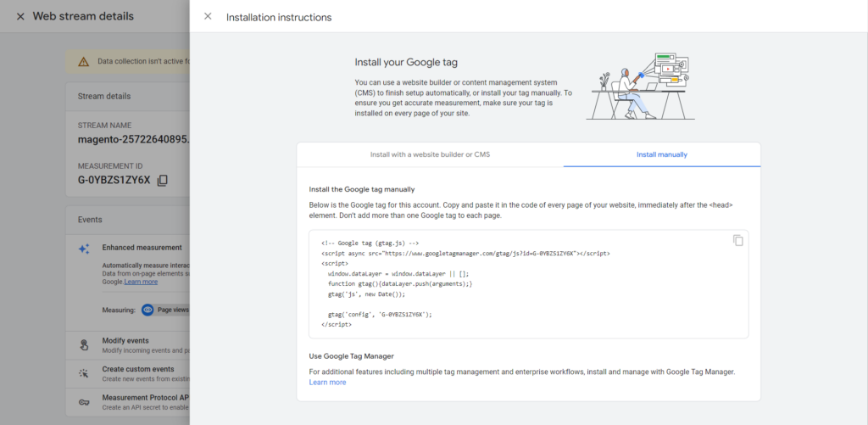
Task: Click the Data collection isn't active banner text
Action: (144, 62)
